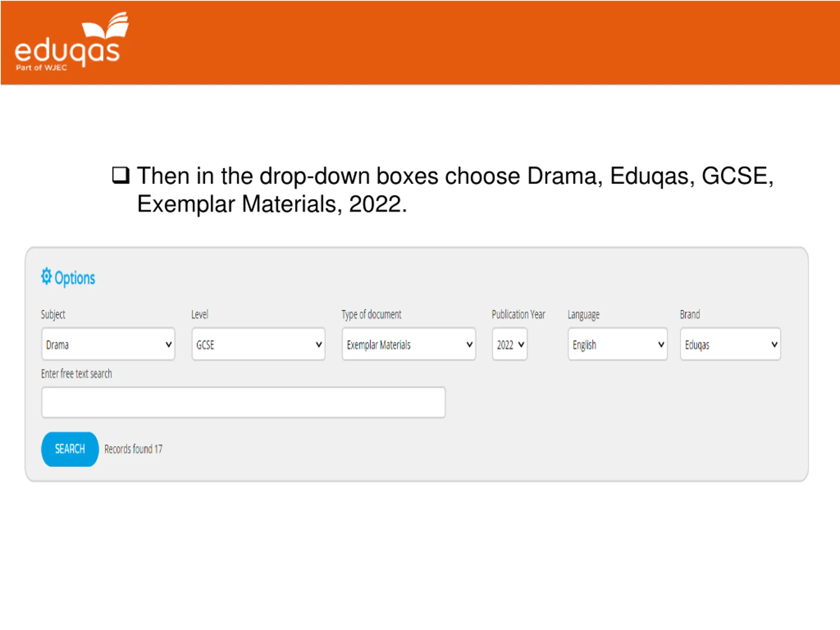Click the 'Records found 17' text

pos(133,449)
